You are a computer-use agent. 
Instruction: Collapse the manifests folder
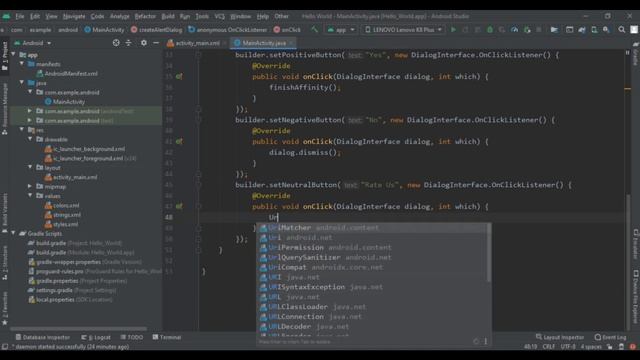(22, 64)
